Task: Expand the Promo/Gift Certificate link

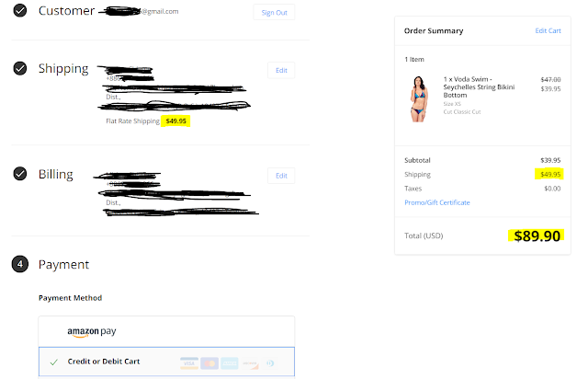Action: 437,202
